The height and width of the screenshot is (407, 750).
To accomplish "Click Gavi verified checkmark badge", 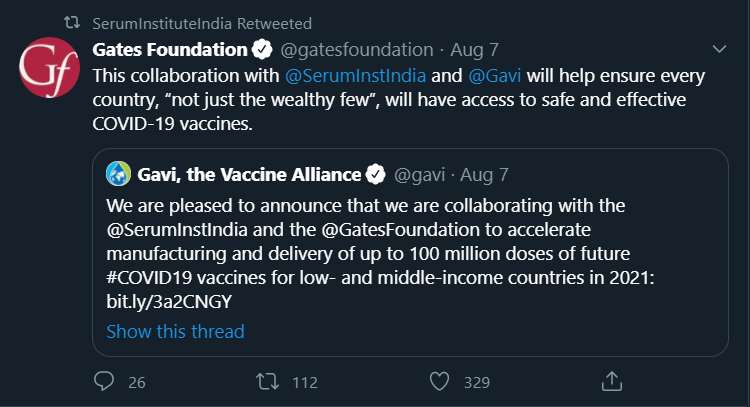I will 376,175.
